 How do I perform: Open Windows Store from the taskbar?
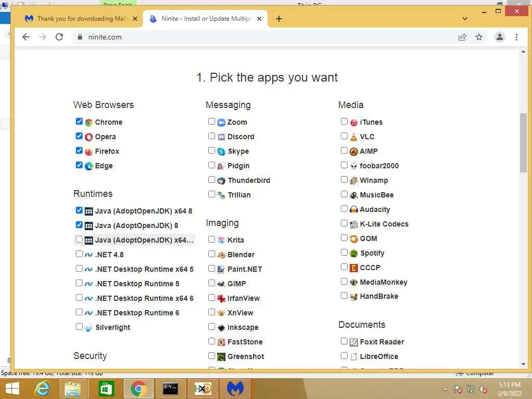point(106,389)
